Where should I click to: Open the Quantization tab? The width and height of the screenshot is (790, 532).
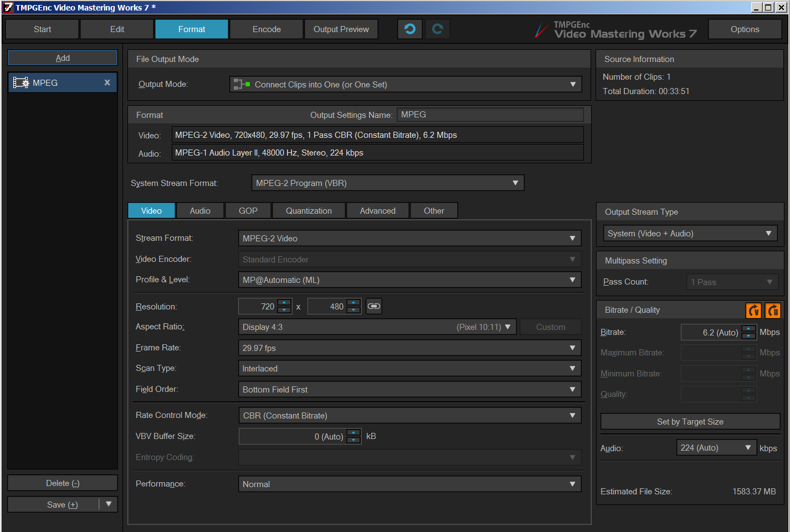point(309,211)
